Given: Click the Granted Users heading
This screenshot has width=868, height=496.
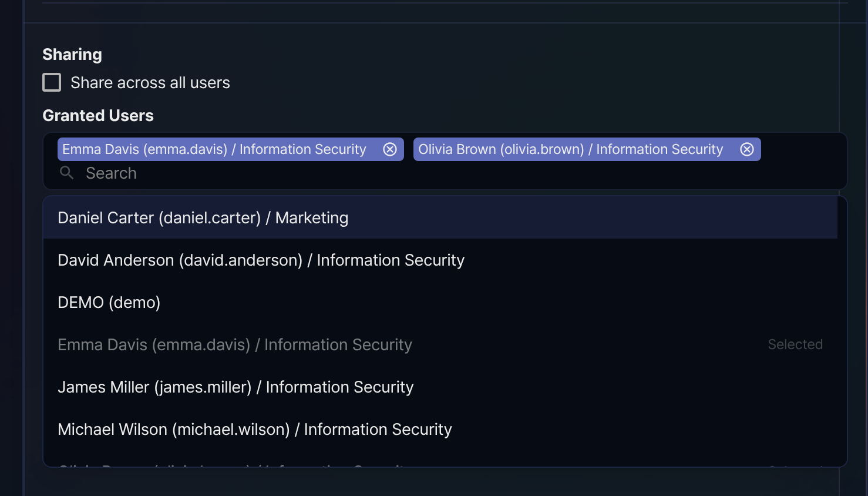Looking at the screenshot, I should pos(98,116).
